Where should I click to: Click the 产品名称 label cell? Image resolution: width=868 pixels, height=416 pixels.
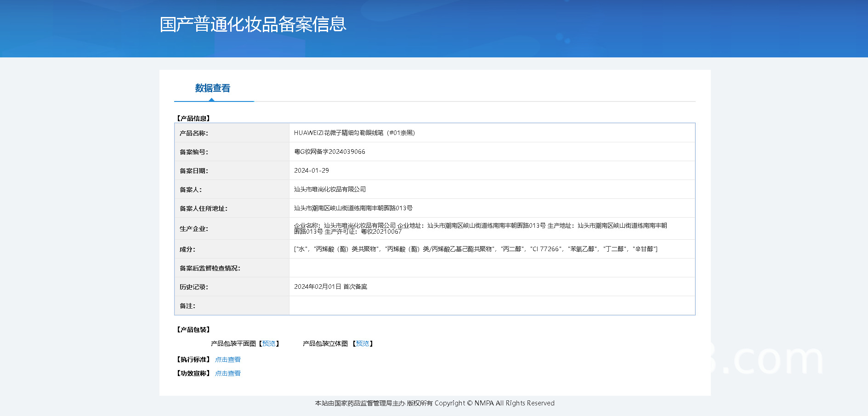tap(232, 133)
